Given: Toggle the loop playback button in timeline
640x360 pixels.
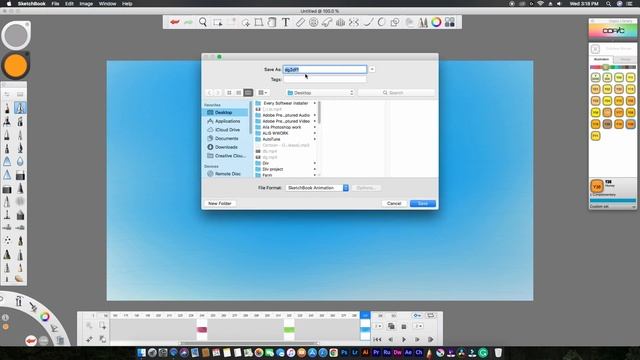Looking at the screenshot, I should click(x=431, y=315).
